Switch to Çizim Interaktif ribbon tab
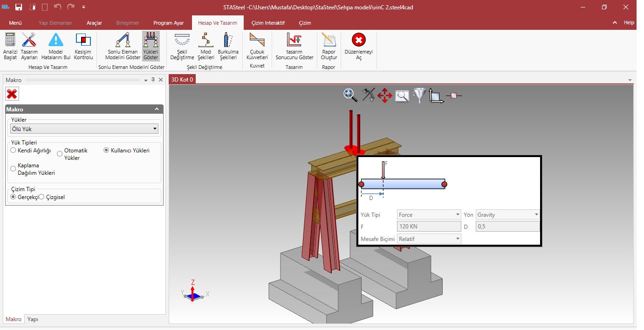The width and height of the screenshot is (644, 330). [x=267, y=23]
